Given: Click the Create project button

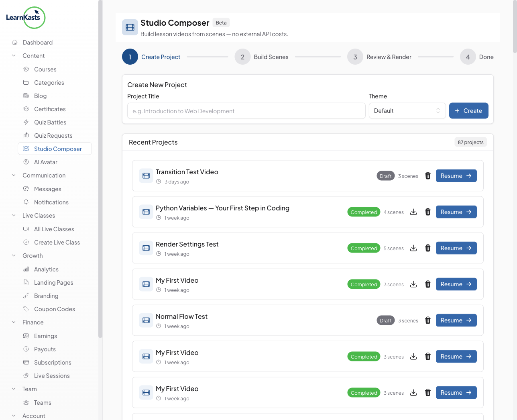Looking at the screenshot, I should (x=468, y=111).
